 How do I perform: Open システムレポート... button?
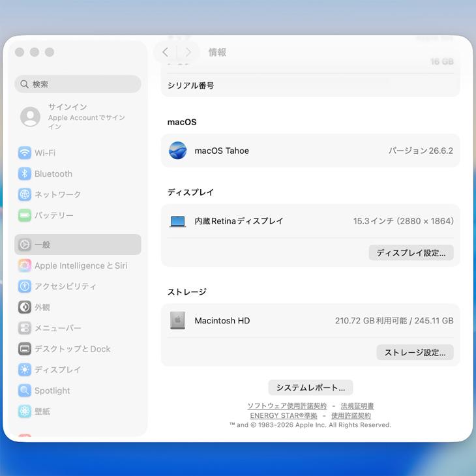(310, 387)
